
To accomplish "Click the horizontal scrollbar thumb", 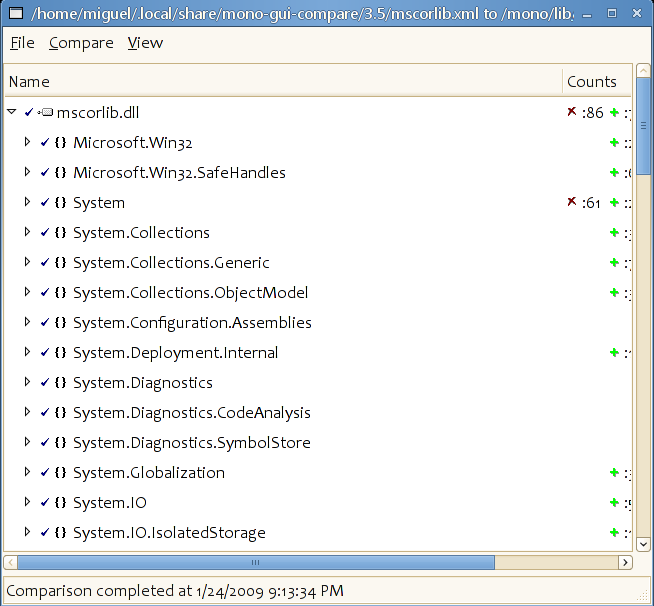I will [256, 562].
